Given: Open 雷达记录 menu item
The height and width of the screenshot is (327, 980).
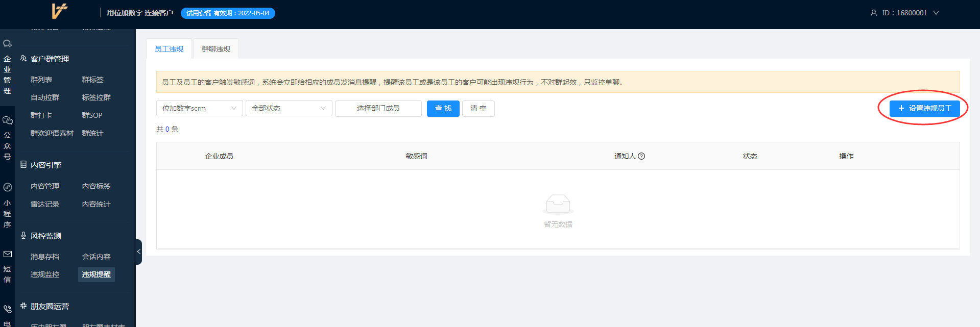Looking at the screenshot, I should 45,204.
